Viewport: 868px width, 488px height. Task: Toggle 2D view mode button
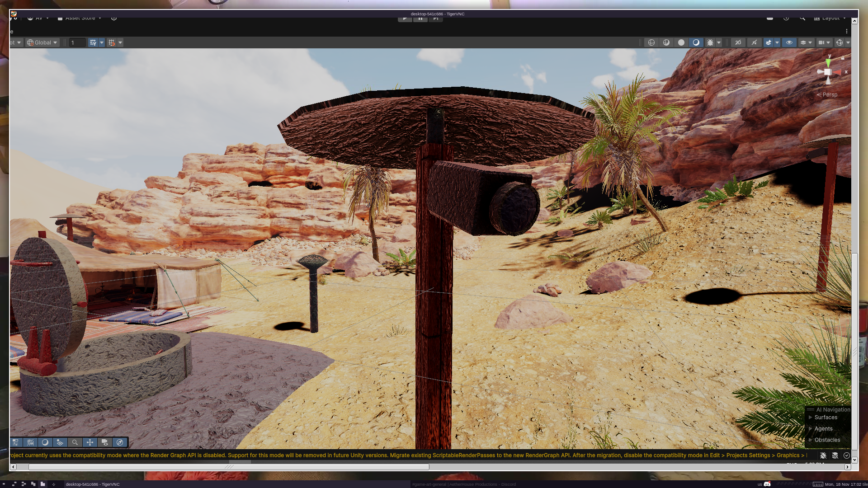(738, 42)
